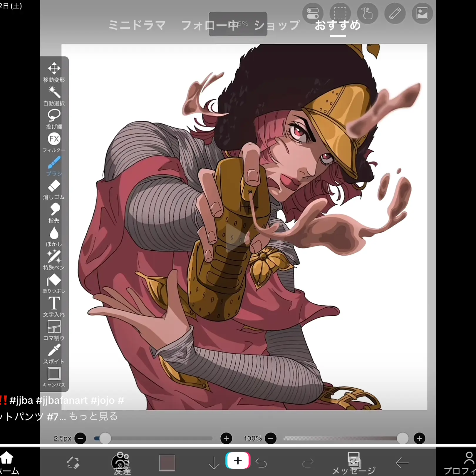The image size is (476, 476).
Task: Toggle the switch icon in top toolbar
Action: [313, 14]
